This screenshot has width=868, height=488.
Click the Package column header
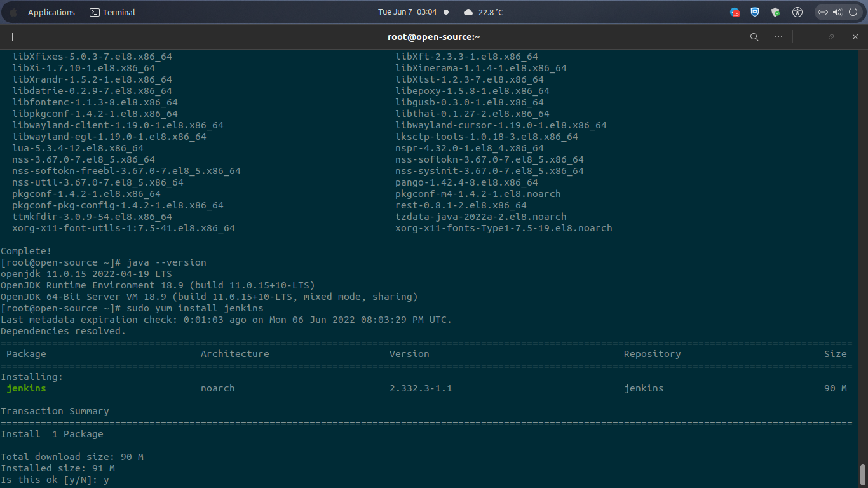pyautogui.click(x=26, y=354)
